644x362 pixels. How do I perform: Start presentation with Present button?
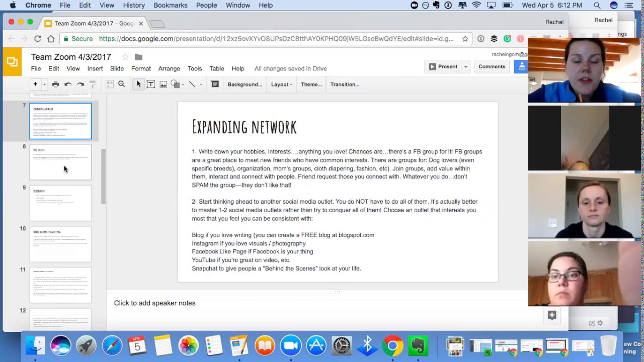click(443, 66)
